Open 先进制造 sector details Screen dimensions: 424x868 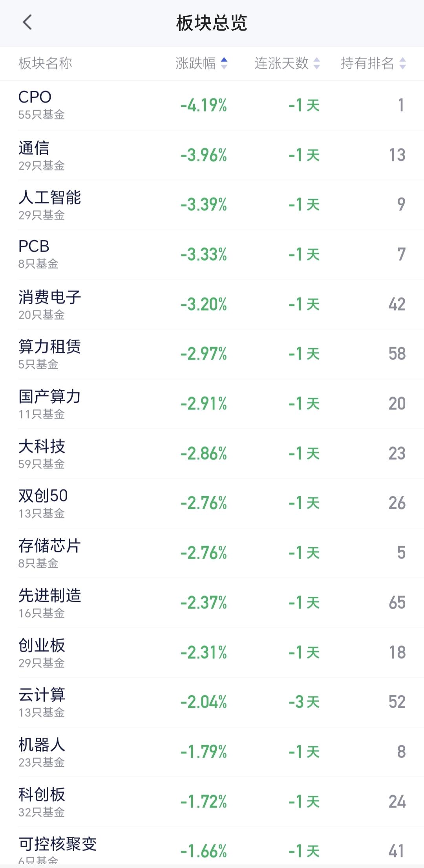(x=212, y=603)
